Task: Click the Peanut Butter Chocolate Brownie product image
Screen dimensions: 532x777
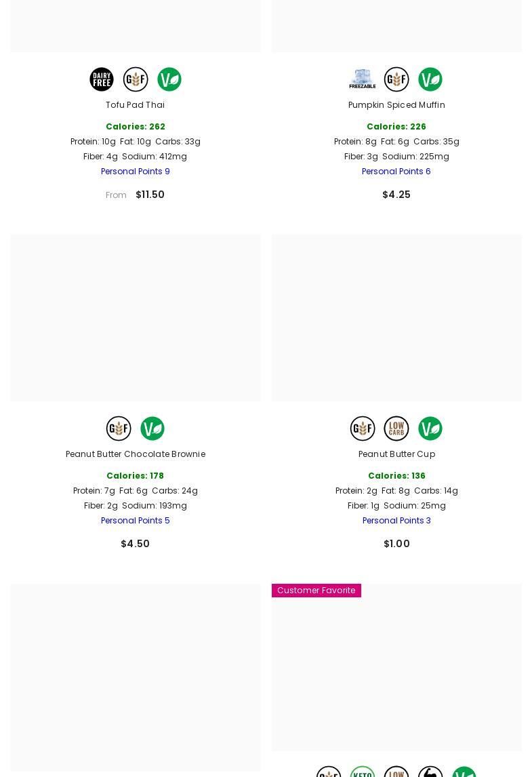Action: pyautogui.click(x=135, y=318)
